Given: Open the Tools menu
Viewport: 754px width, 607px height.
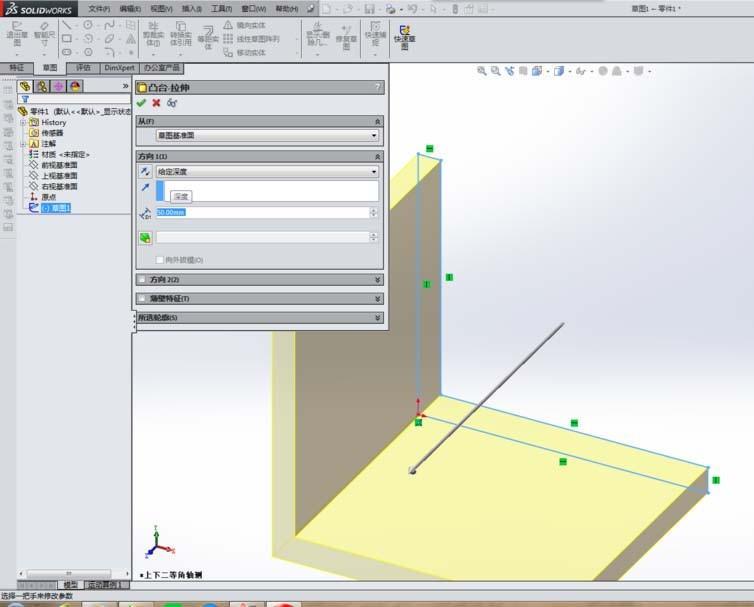Looking at the screenshot, I should point(222,9).
